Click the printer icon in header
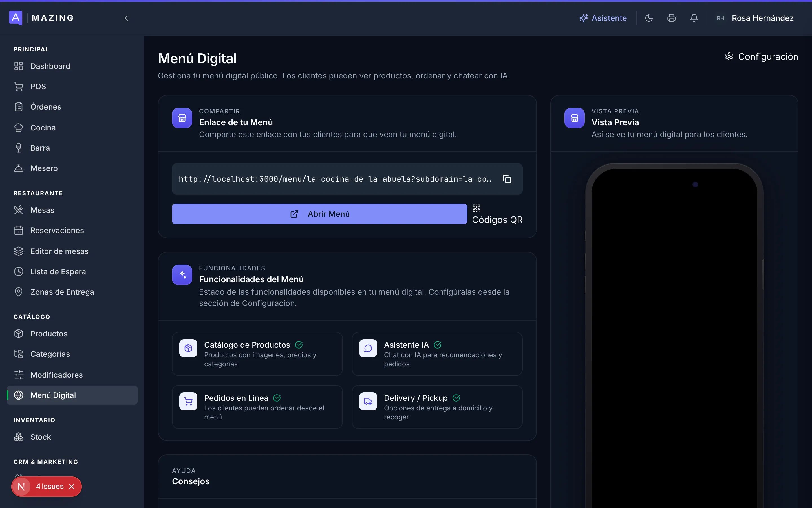Screen dimensions: 812x508 [671, 18]
